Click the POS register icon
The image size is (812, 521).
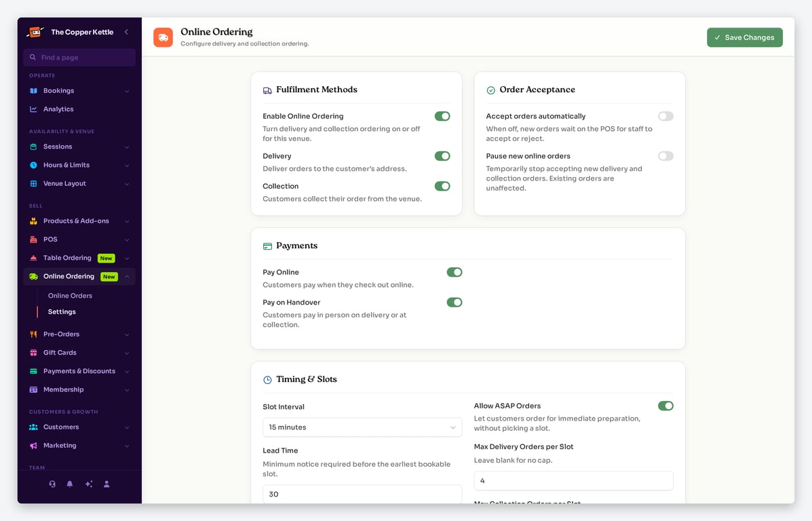(x=33, y=239)
